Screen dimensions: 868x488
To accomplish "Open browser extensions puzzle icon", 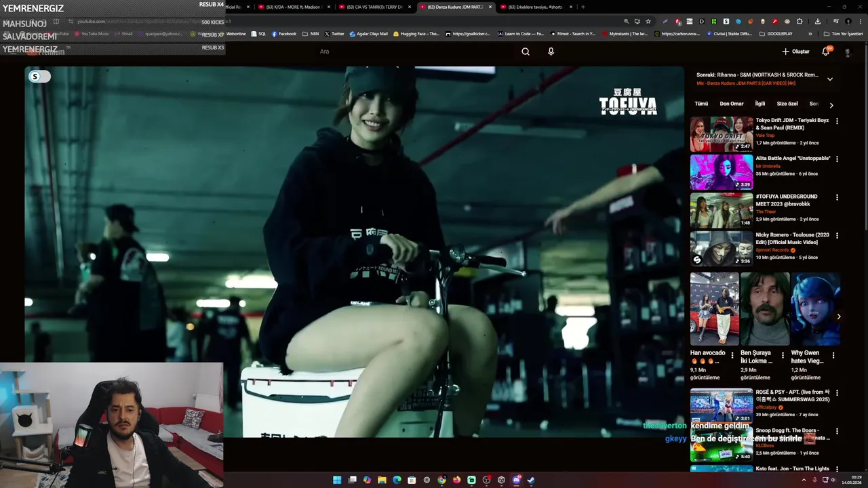I will coord(800,22).
